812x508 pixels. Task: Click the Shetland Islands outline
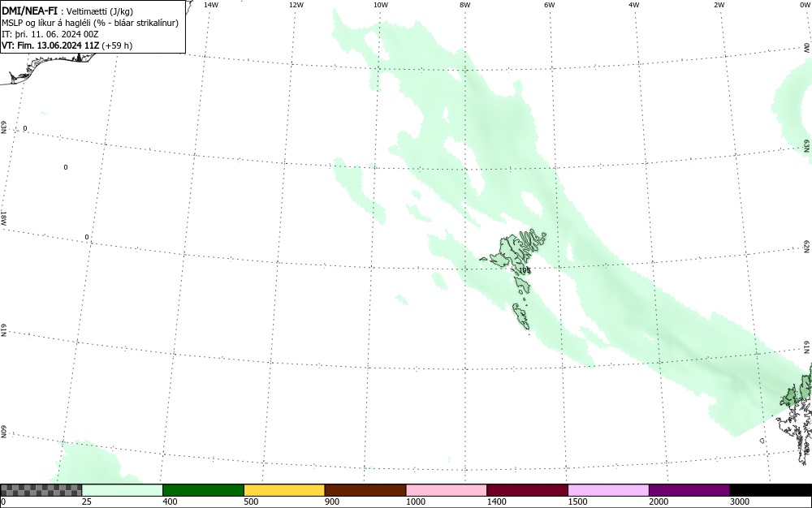(797, 414)
